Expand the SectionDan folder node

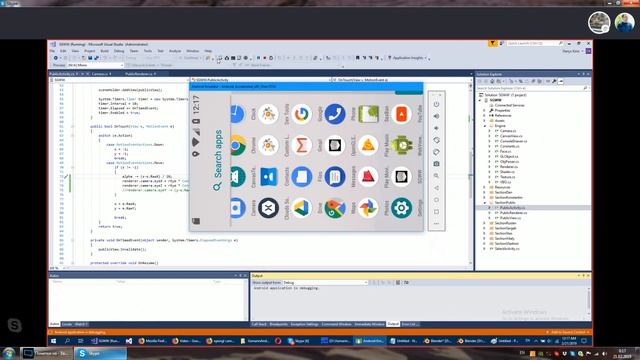[485, 192]
